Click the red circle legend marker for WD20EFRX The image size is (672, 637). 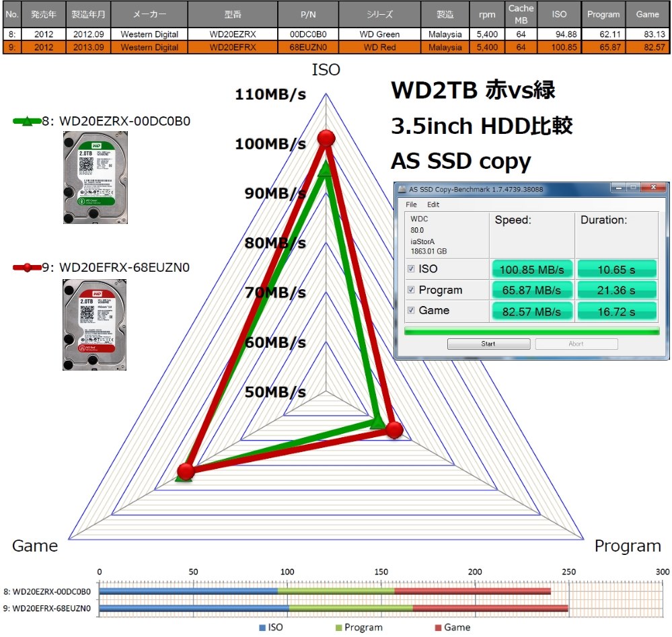coord(27,268)
